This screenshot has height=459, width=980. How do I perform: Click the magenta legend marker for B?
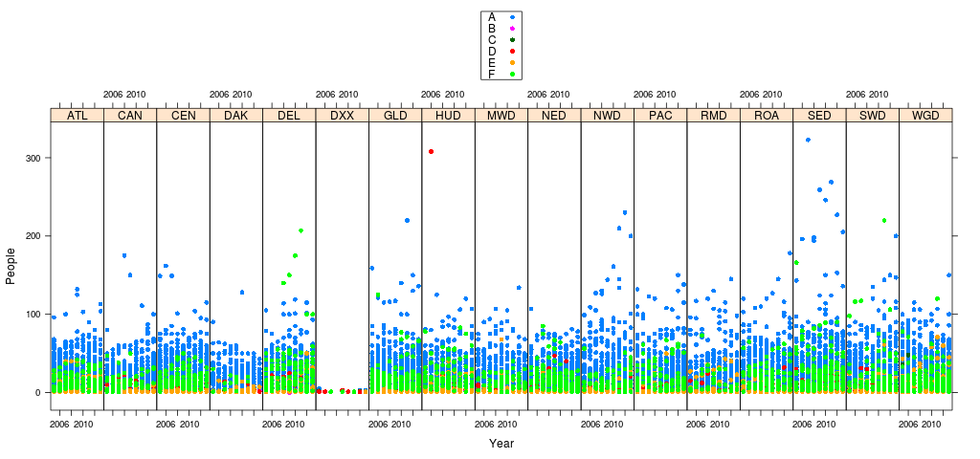coord(513,28)
